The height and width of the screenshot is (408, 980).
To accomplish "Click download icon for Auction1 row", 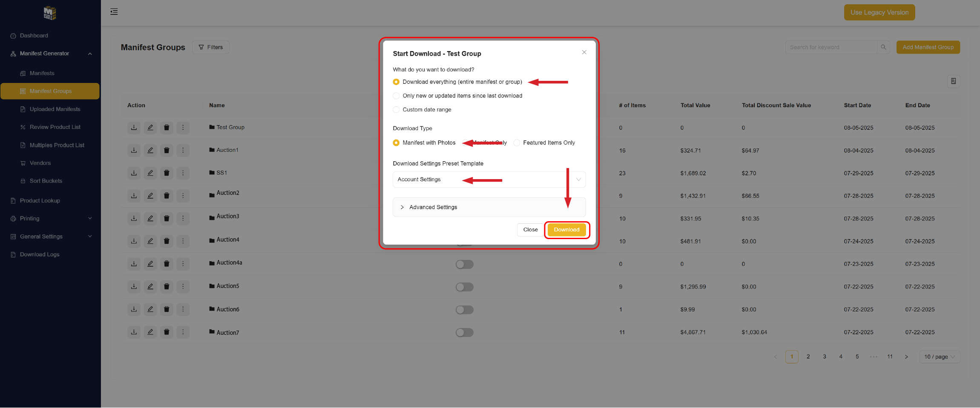I will [x=134, y=150].
